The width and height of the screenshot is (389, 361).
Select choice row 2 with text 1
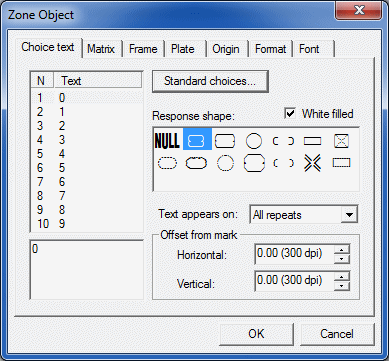pos(86,112)
